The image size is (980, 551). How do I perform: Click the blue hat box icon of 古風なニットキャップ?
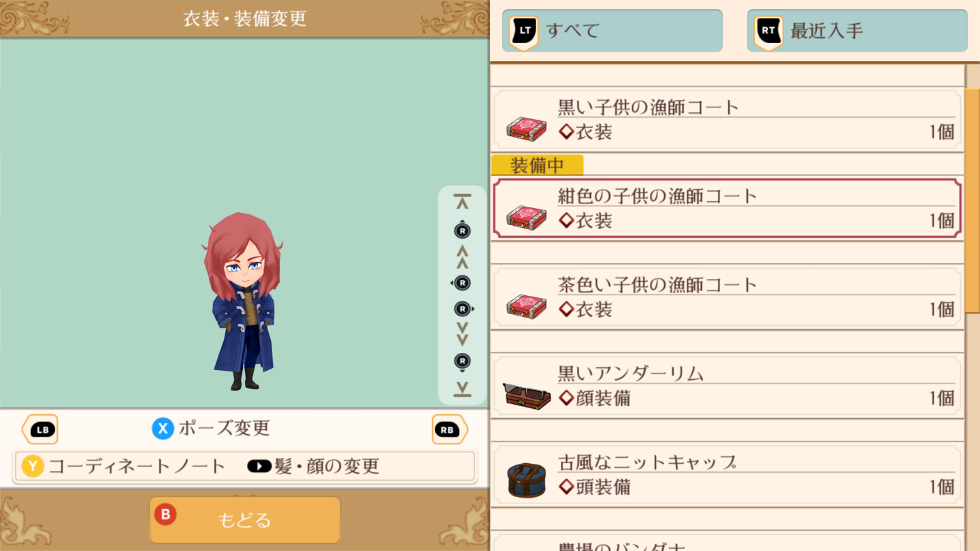click(x=526, y=480)
